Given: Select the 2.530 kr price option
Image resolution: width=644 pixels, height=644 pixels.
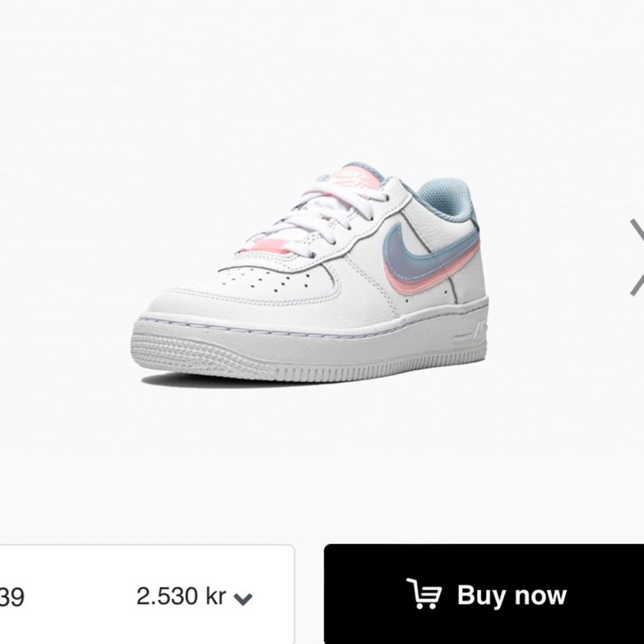Looking at the screenshot, I should coord(180,596).
